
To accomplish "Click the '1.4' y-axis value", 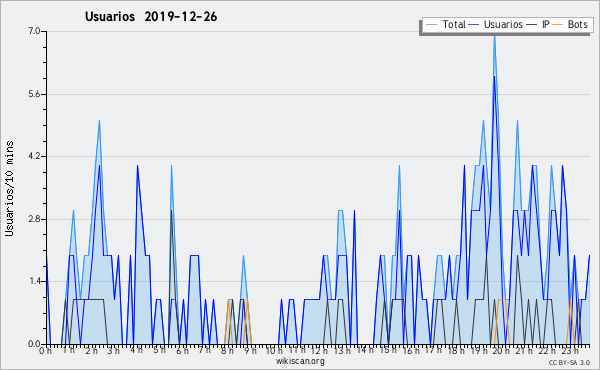I will click(34, 281).
